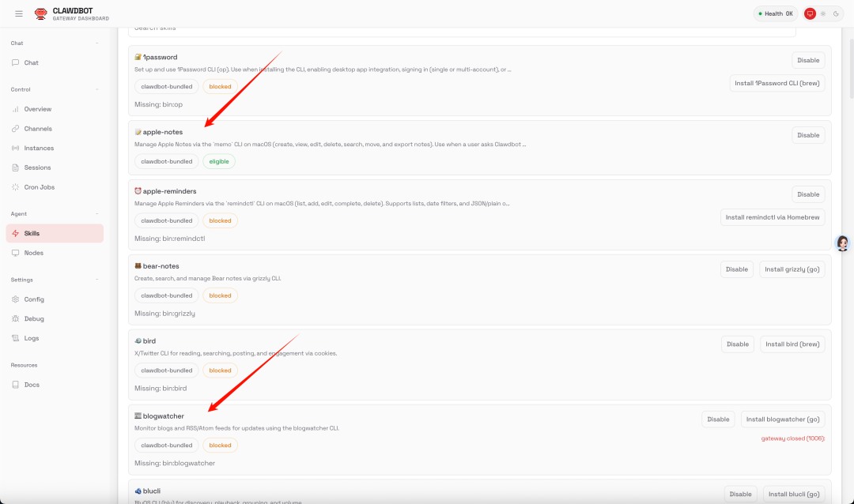Click the 'Missing: bin:op' text

pos(158,104)
